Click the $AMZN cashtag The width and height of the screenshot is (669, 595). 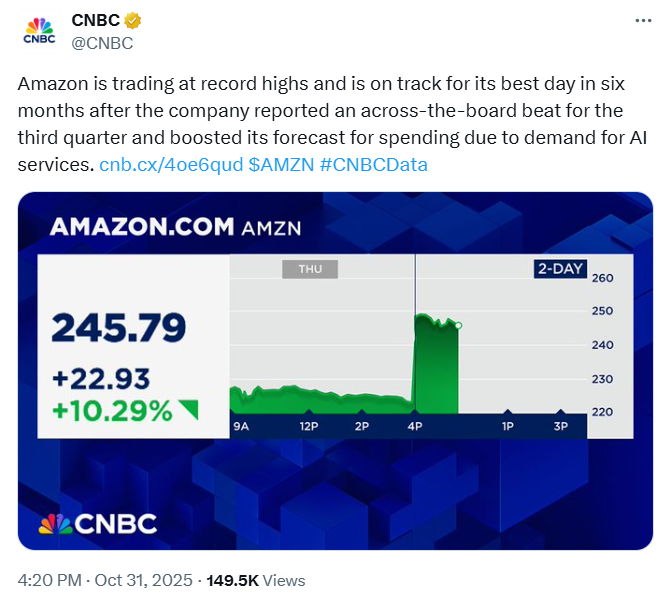[x=281, y=163]
